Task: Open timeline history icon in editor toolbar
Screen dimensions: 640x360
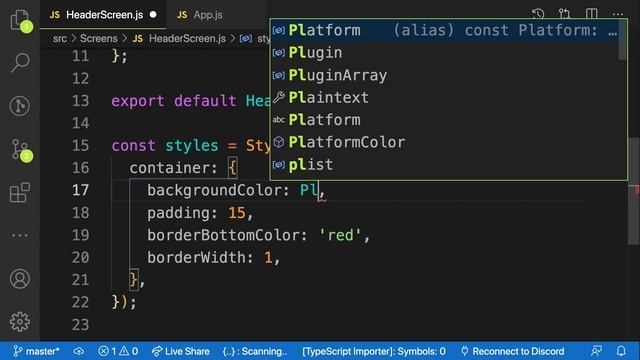Action: click(538, 14)
